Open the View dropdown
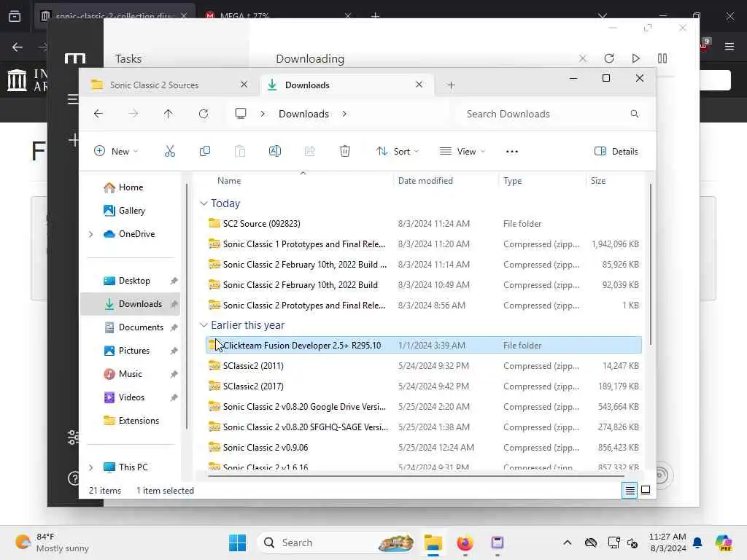 point(462,152)
